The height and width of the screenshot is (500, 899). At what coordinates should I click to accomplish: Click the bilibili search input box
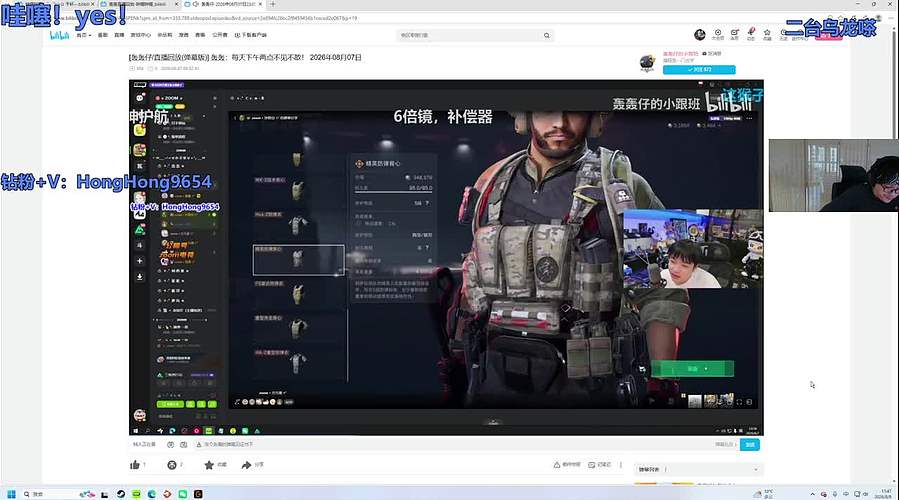click(467, 36)
